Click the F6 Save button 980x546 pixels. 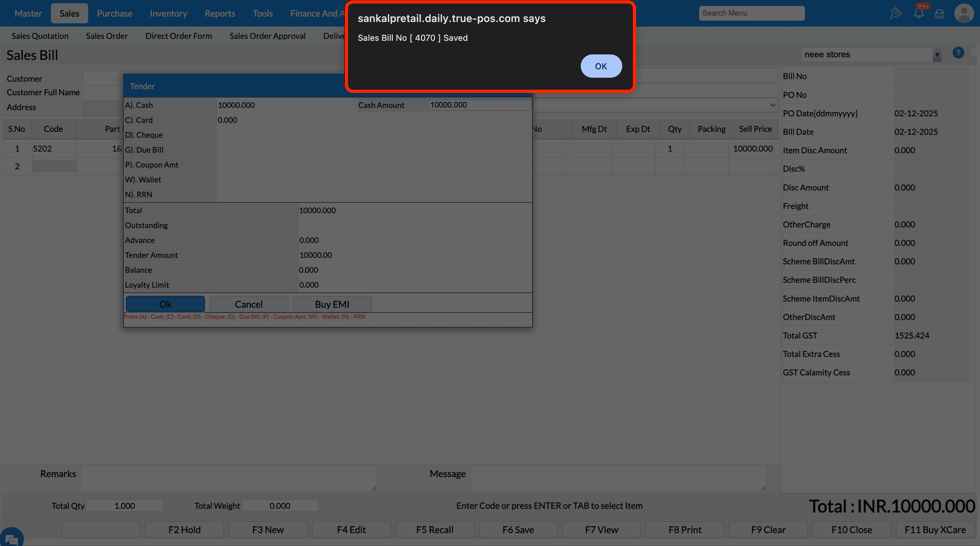pos(518,529)
